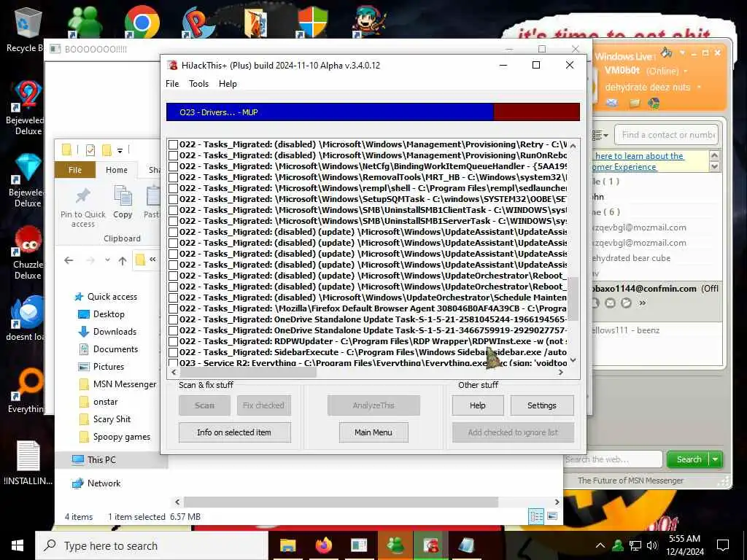Open the Tools menu in HiJackThis

pos(198,84)
